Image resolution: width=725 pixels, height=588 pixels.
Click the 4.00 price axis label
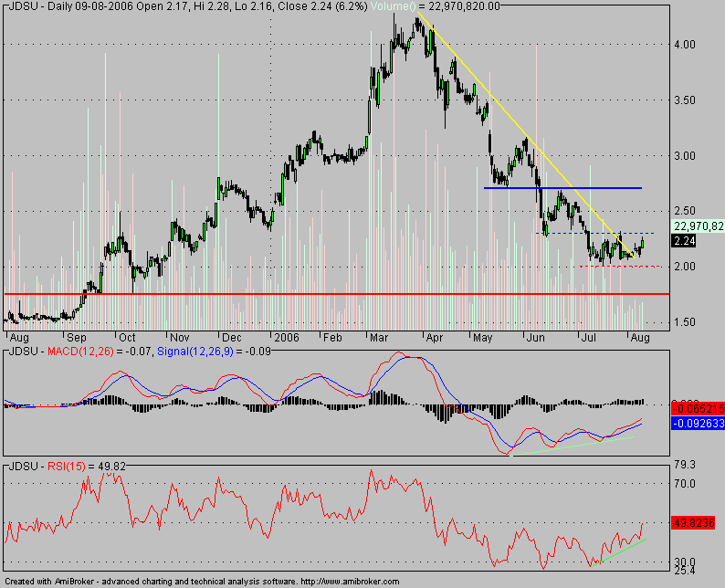[x=685, y=45]
